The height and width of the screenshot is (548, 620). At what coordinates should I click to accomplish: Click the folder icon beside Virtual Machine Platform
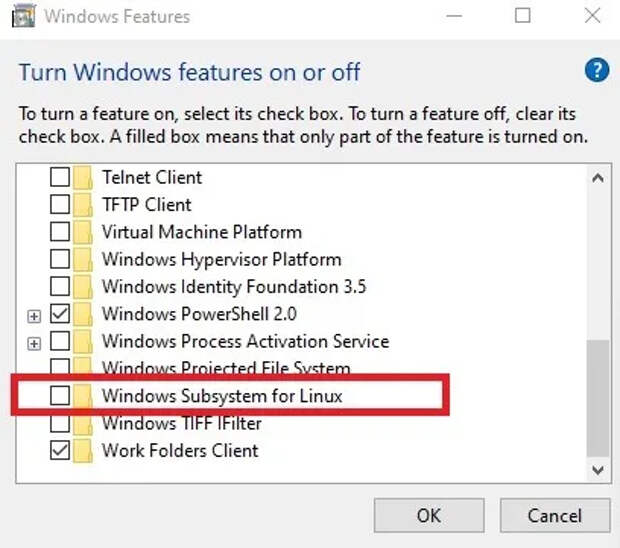click(83, 232)
